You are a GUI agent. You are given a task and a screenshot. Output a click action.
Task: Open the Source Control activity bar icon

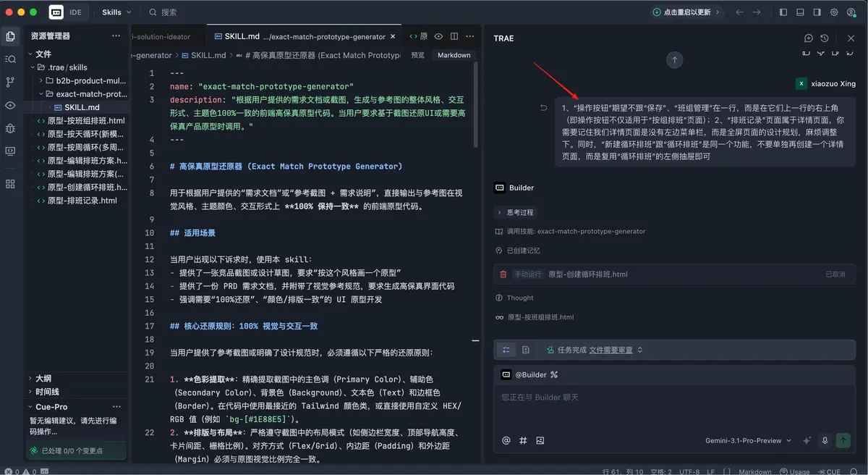(10, 82)
